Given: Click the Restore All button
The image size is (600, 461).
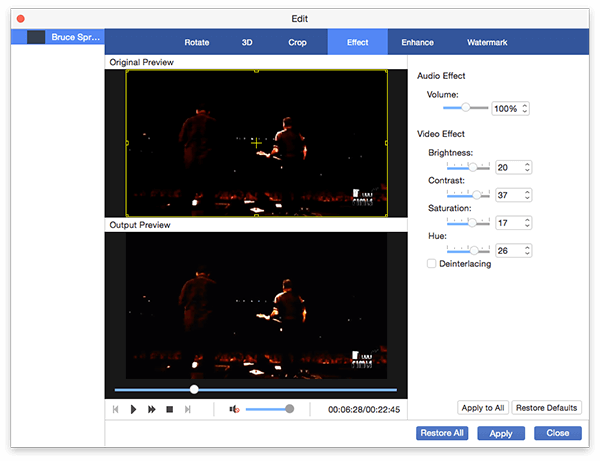Looking at the screenshot, I should [442, 433].
